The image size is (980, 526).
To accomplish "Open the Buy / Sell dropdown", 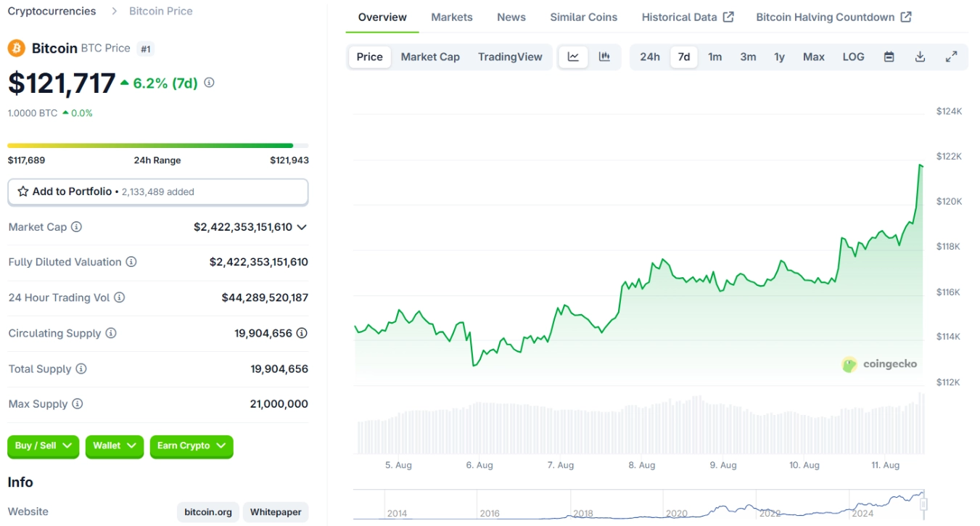I will coord(44,445).
